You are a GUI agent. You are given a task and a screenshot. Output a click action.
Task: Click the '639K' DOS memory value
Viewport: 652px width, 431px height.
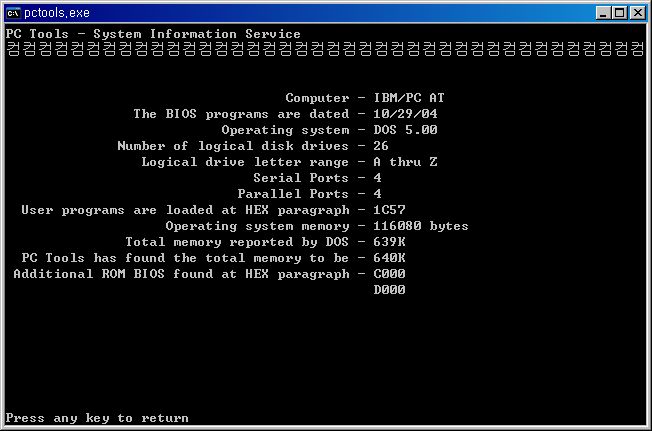[x=389, y=242]
